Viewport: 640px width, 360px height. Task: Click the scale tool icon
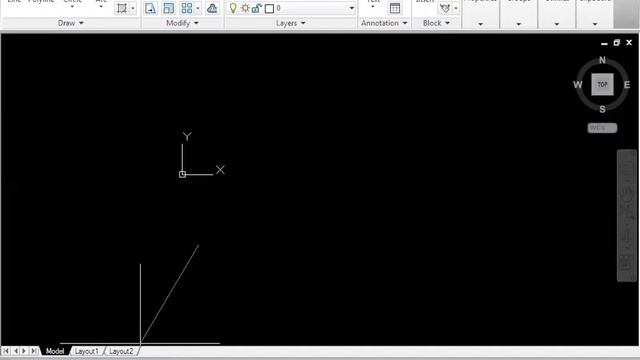coord(168,8)
